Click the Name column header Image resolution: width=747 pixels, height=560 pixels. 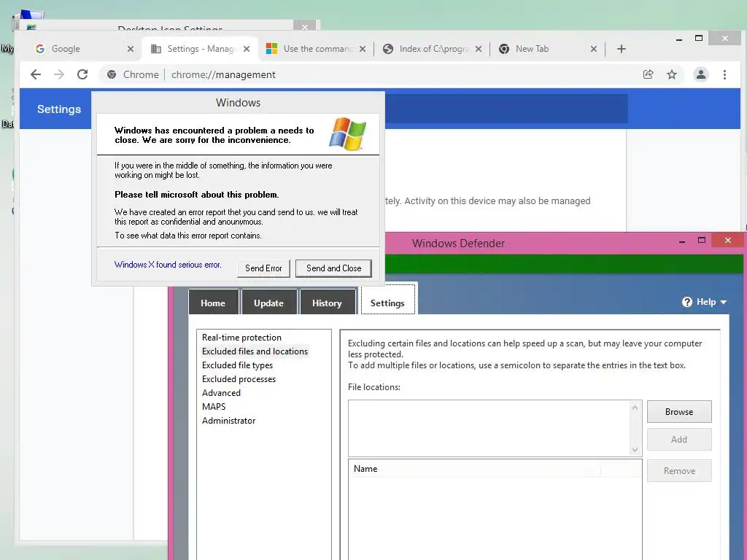474,469
